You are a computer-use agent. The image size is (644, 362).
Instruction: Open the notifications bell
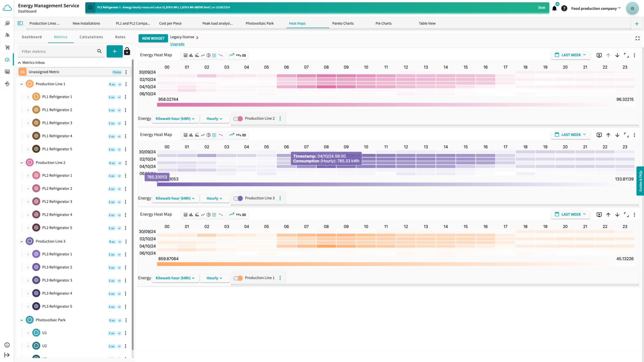click(554, 9)
